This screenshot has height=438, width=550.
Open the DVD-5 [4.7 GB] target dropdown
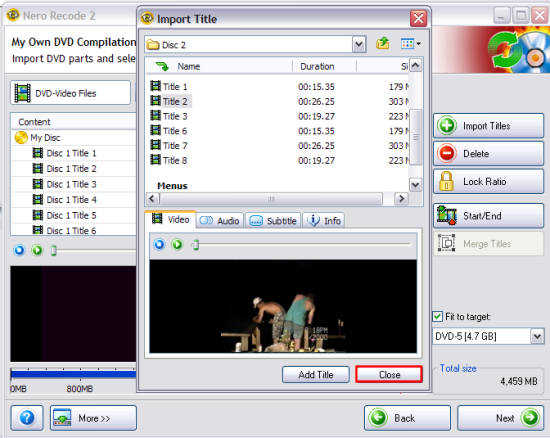pos(537,337)
